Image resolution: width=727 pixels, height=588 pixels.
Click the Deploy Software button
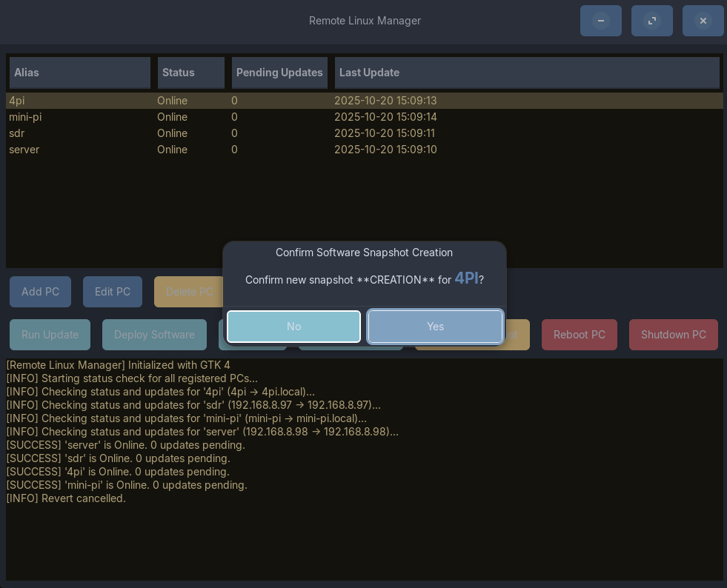(154, 335)
